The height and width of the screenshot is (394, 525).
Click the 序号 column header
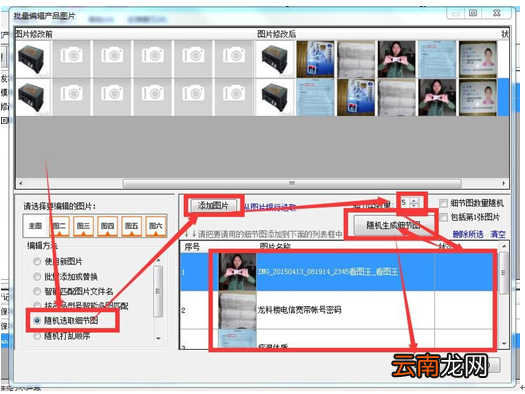[192, 247]
